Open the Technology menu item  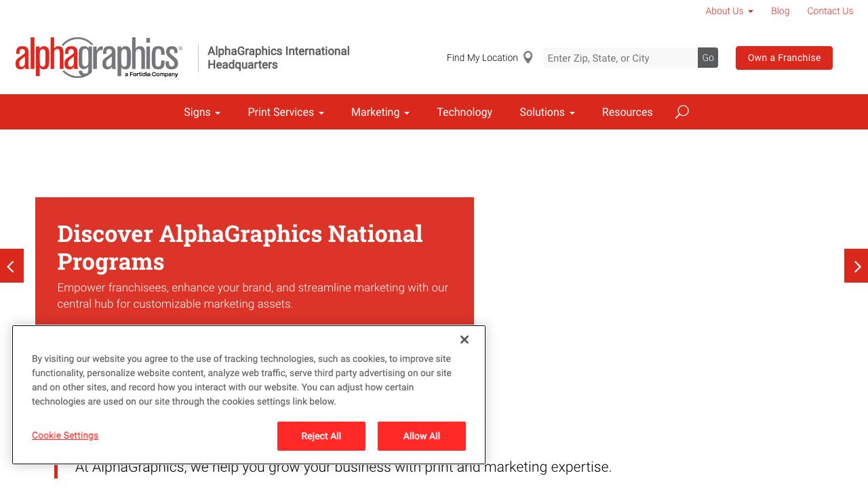pyautogui.click(x=465, y=112)
